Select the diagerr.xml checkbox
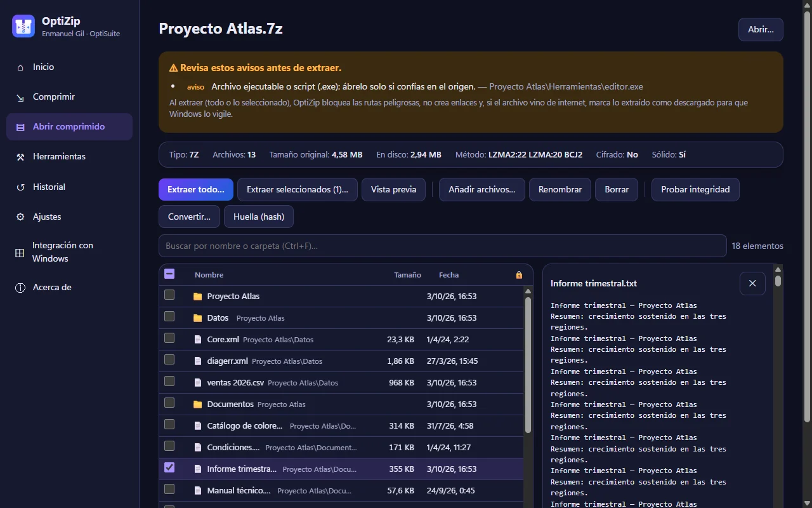 pos(169,359)
